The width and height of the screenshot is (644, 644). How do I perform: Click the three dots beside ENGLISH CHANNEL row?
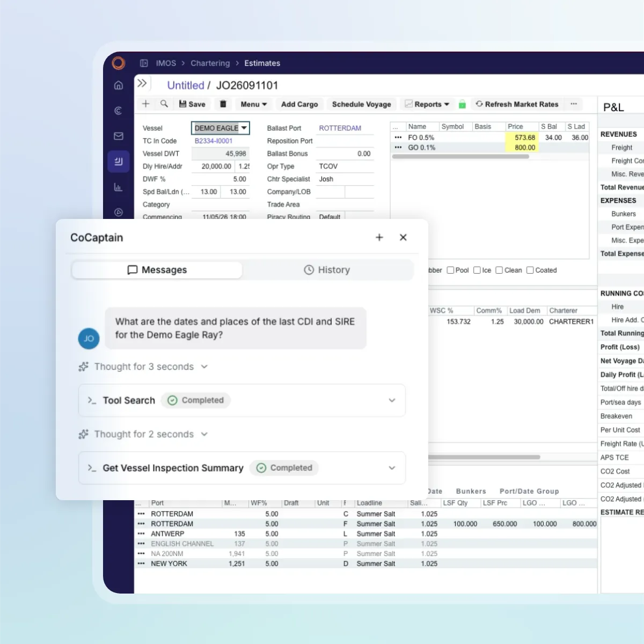click(x=141, y=544)
